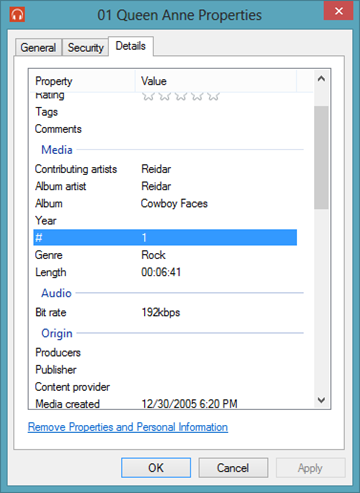Switch to the General tab

(x=38, y=47)
